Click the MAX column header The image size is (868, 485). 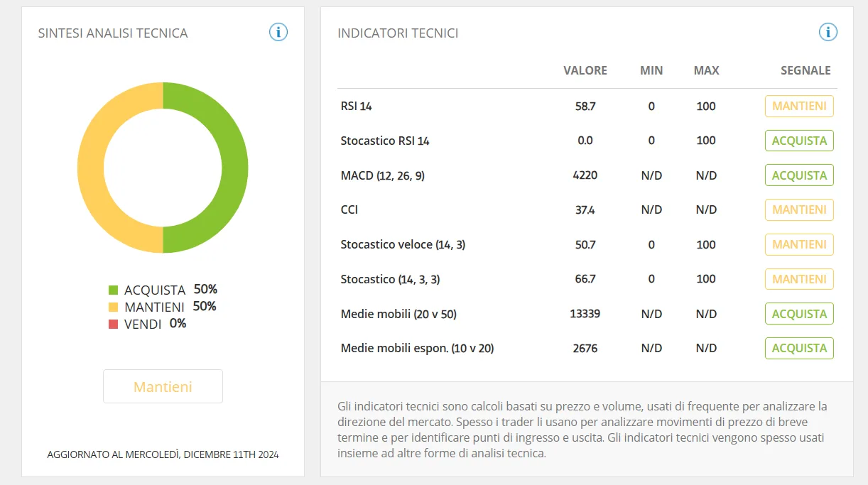(x=706, y=70)
